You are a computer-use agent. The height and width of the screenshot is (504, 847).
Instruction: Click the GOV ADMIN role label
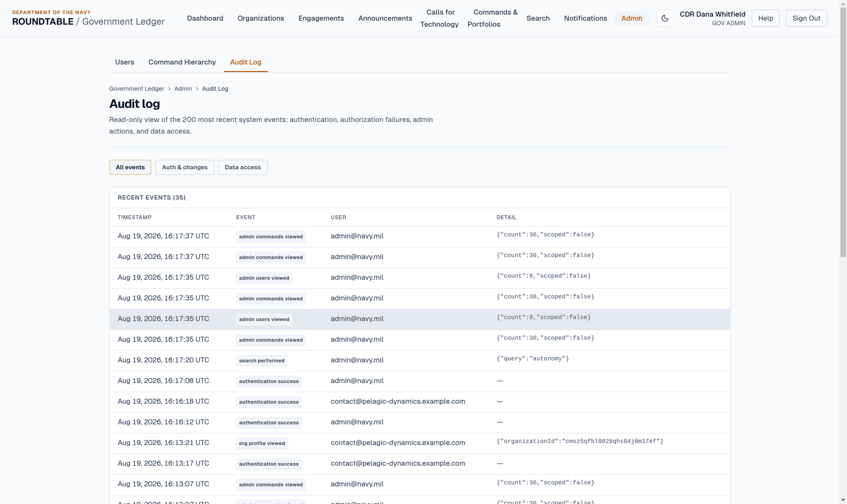(x=729, y=23)
